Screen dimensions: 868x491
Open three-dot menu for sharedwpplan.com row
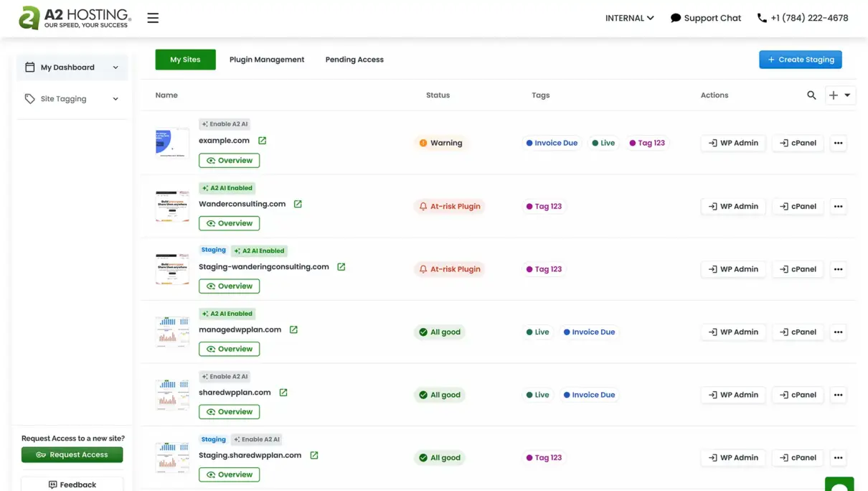pyautogui.click(x=838, y=395)
